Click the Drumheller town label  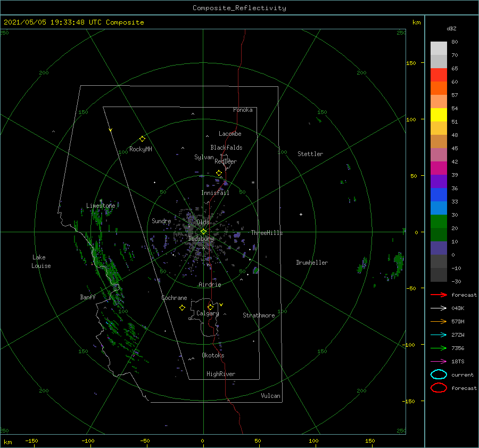pos(312,263)
